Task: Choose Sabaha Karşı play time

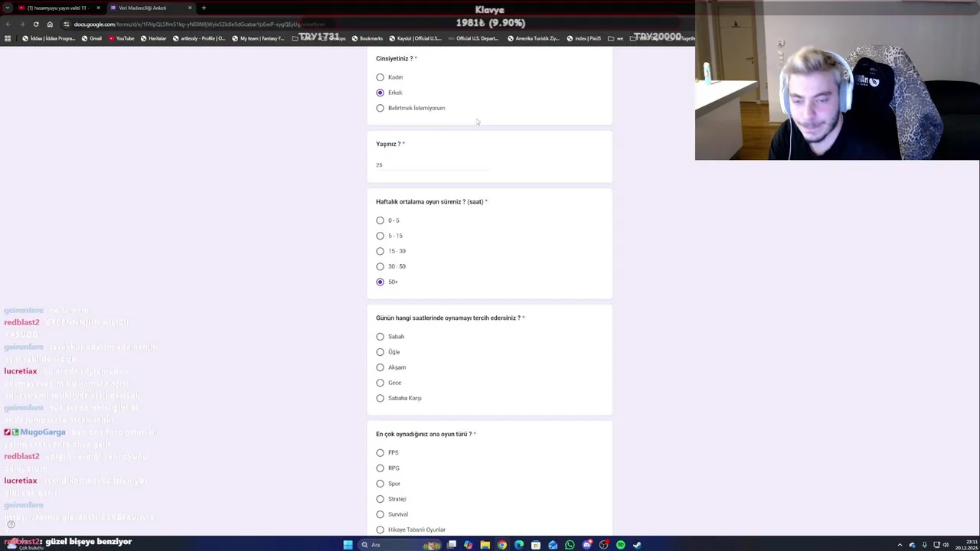Action: coord(380,398)
